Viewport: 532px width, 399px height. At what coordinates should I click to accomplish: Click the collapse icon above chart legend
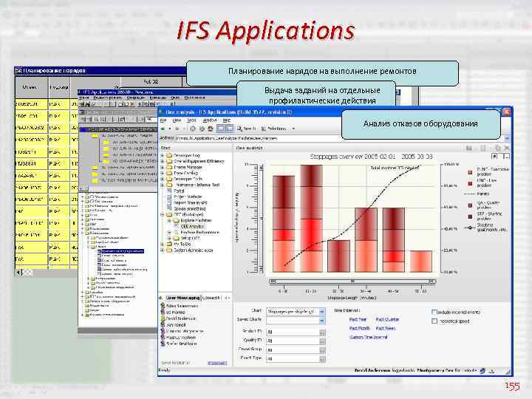click(x=506, y=156)
